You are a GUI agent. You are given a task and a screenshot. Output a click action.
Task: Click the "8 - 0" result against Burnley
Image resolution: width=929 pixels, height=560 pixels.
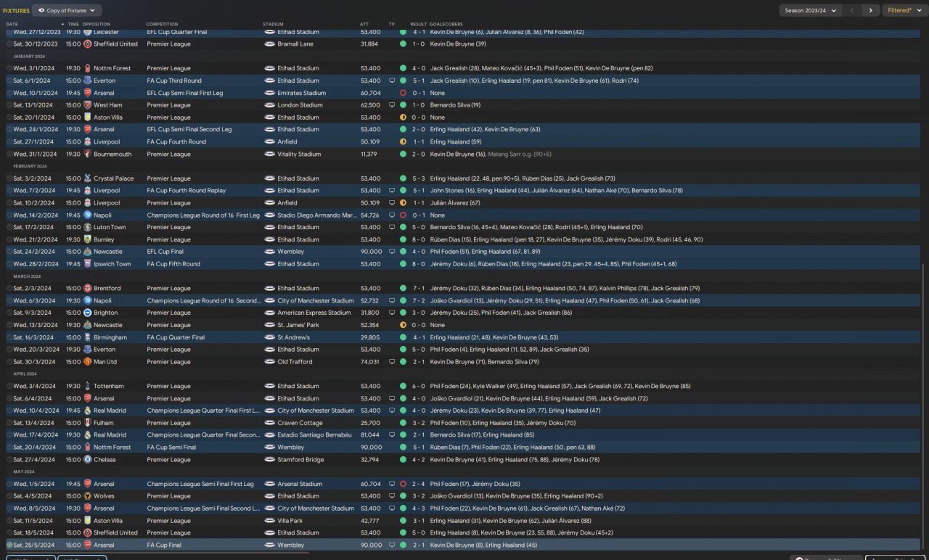click(x=420, y=239)
